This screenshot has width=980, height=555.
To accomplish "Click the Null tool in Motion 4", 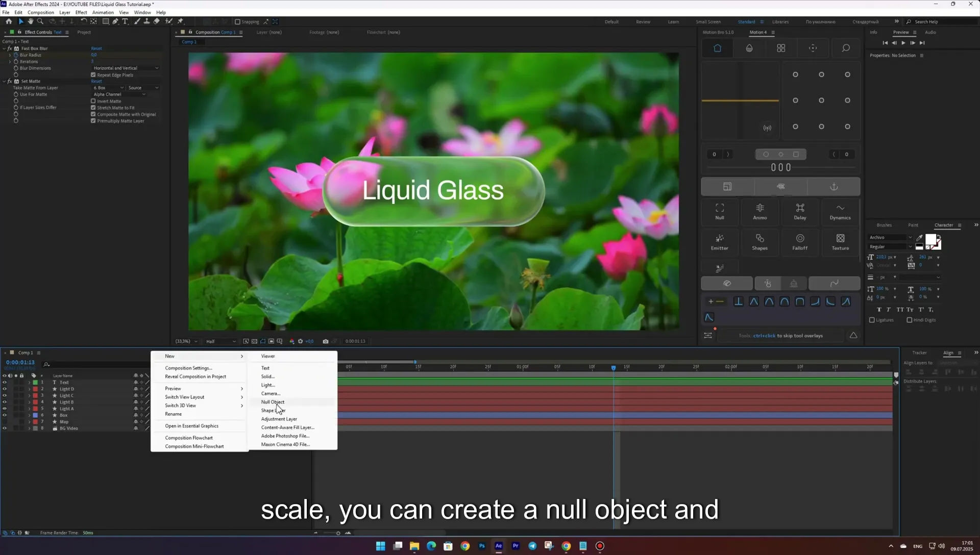I will coord(720,211).
